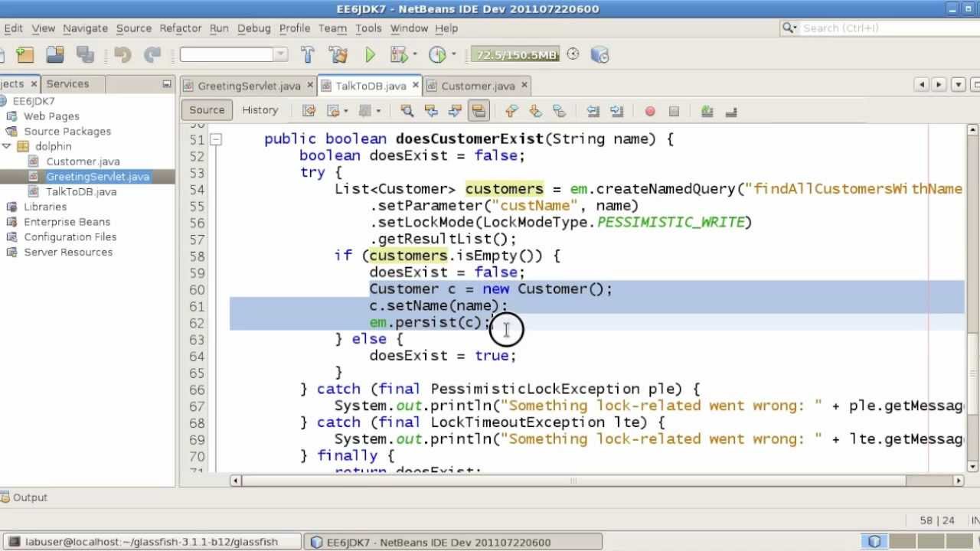Switch to Source view

coord(207,110)
